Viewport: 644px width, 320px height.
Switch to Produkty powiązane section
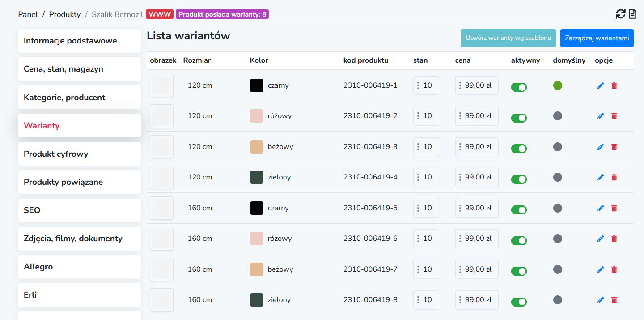tap(79, 182)
